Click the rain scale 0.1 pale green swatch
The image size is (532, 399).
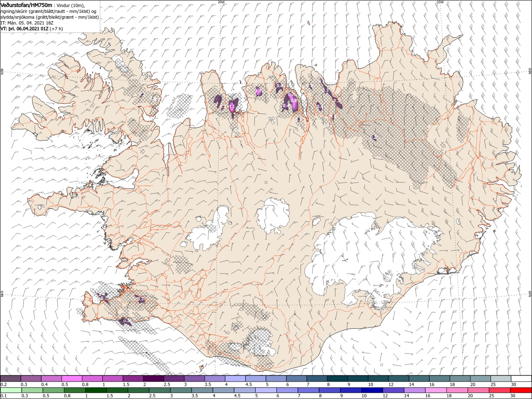(x=11, y=390)
